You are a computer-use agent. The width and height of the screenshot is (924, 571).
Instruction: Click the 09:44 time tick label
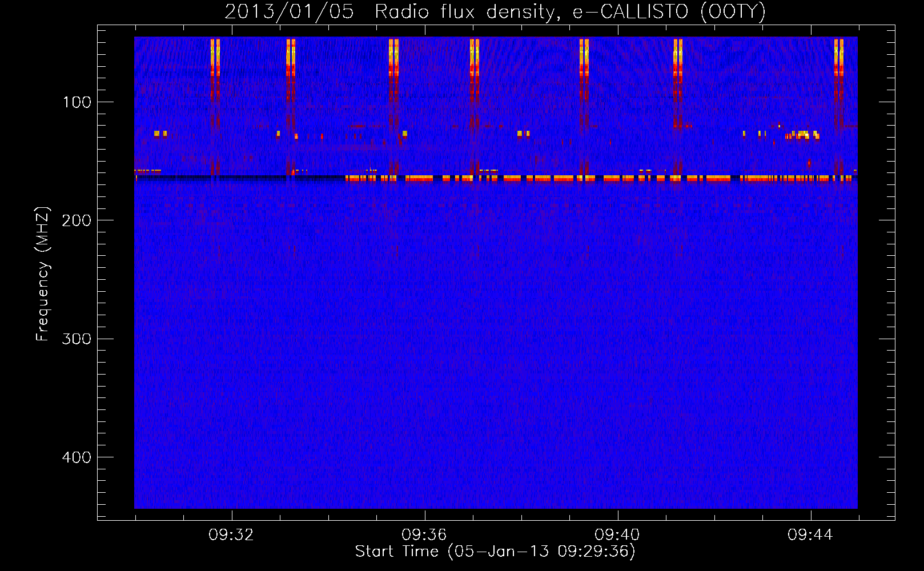810,535
